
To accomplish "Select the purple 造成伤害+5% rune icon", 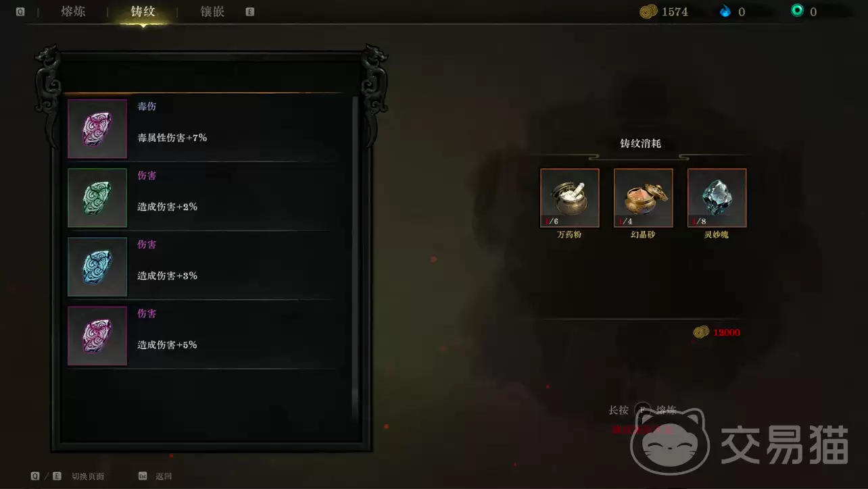I will click(97, 336).
